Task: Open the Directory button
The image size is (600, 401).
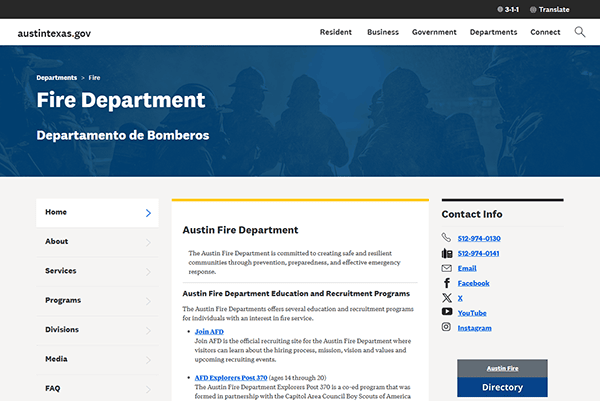Action: tap(502, 387)
